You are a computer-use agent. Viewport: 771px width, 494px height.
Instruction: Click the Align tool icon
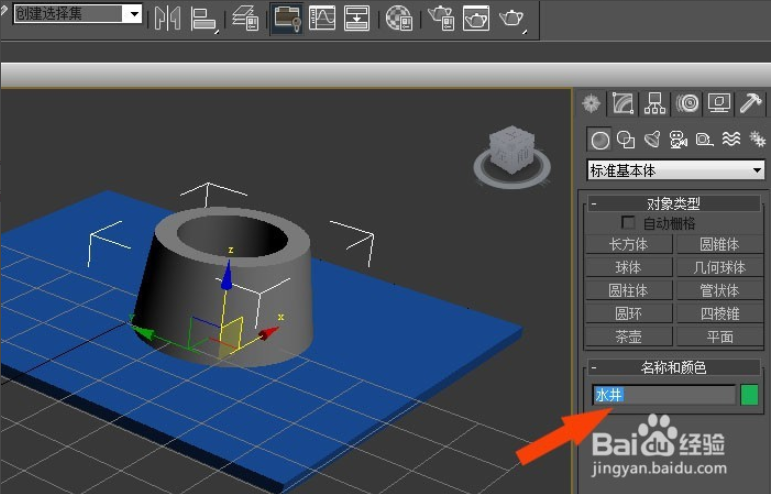pyautogui.click(x=204, y=20)
